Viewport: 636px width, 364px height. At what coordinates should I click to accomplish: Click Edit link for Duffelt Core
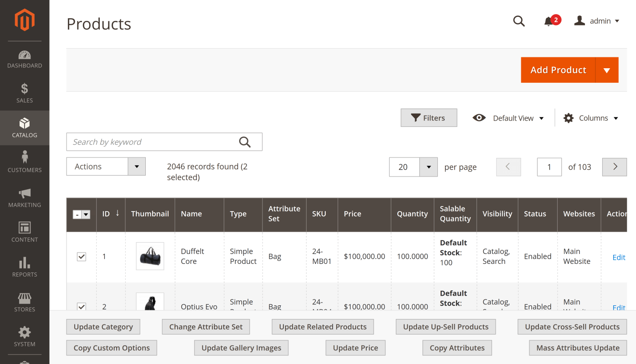619,257
